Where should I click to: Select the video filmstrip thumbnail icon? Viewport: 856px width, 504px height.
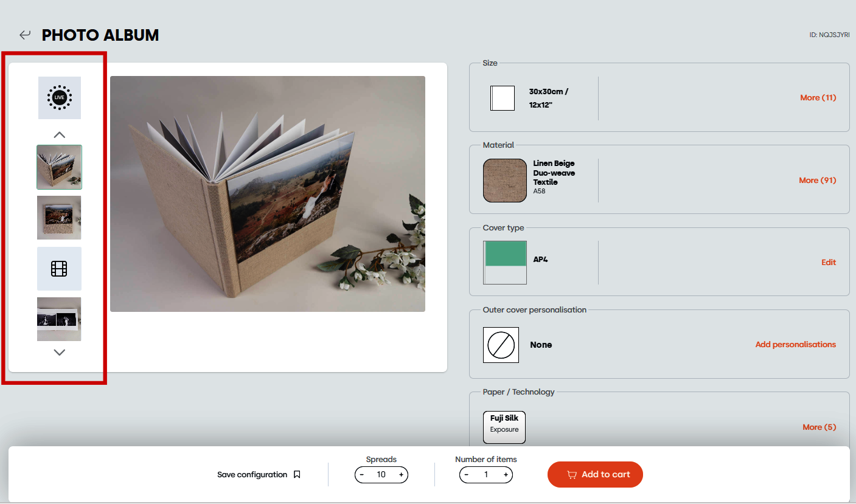pos(59,268)
